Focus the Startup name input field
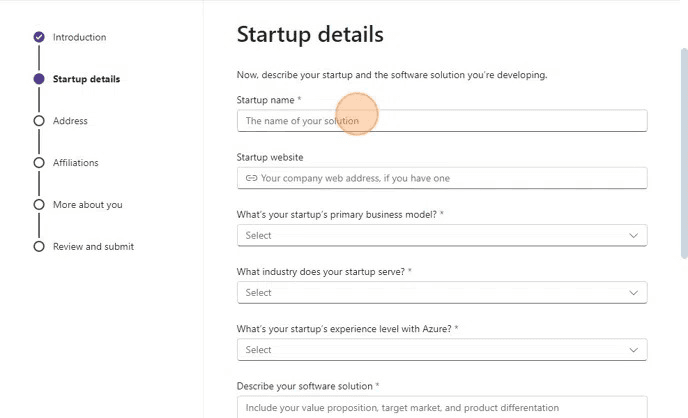This screenshot has height=418, width=688. (x=441, y=121)
